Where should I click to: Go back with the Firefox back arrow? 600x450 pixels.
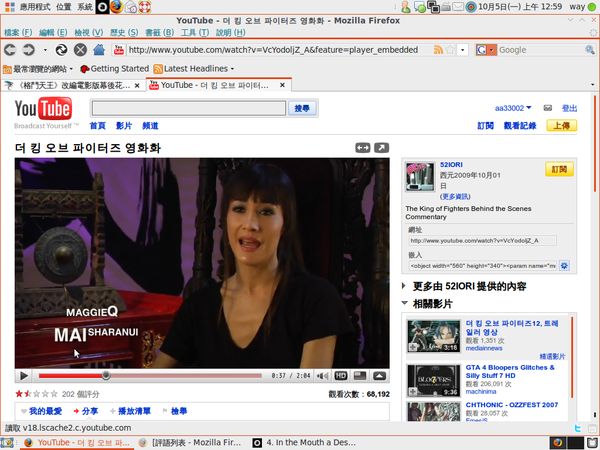tap(10, 50)
